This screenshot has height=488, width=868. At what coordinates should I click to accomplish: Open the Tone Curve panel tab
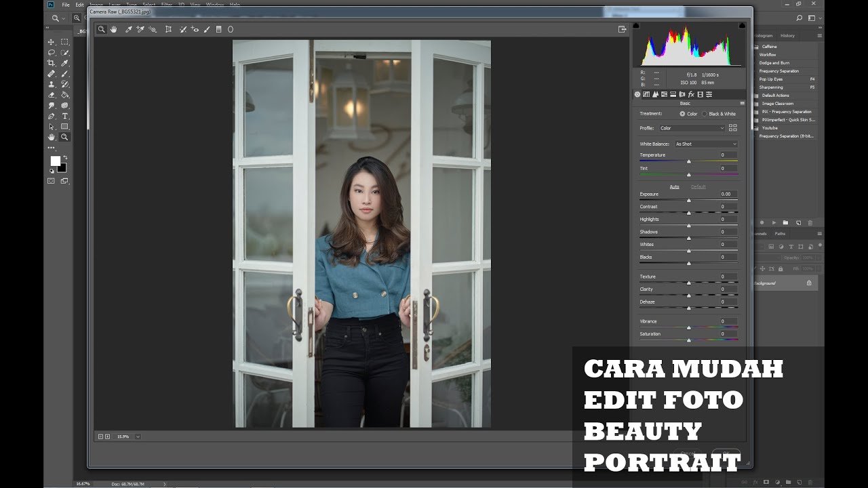point(646,94)
